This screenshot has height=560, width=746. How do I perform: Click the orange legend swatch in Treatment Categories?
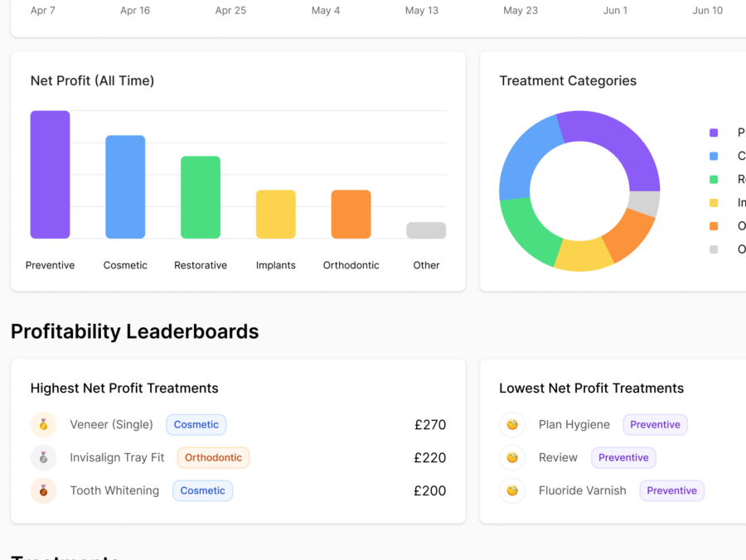[x=714, y=226]
